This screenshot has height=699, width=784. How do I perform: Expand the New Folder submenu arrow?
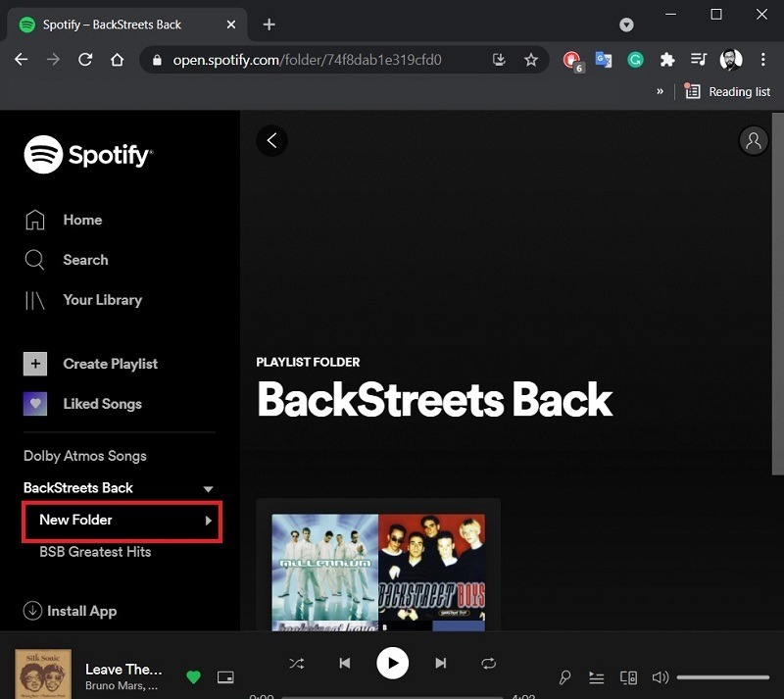tap(209, 521)
